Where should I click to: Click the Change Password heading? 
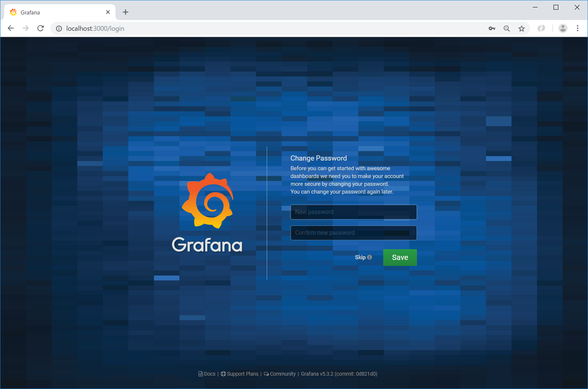coord(318,158)
